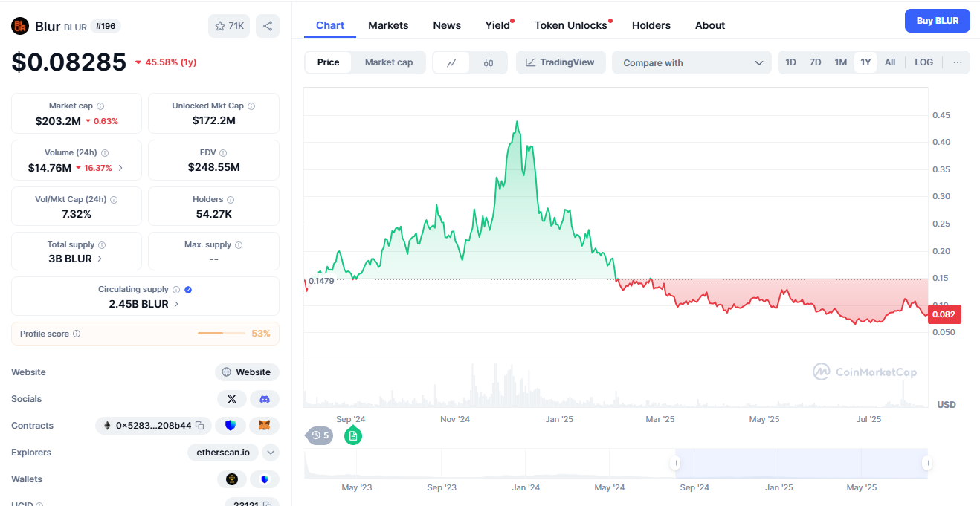Switch chart to Market cap view
This screenshot has height=506, width=980.
pyautogui.click(x=389, y=62)
